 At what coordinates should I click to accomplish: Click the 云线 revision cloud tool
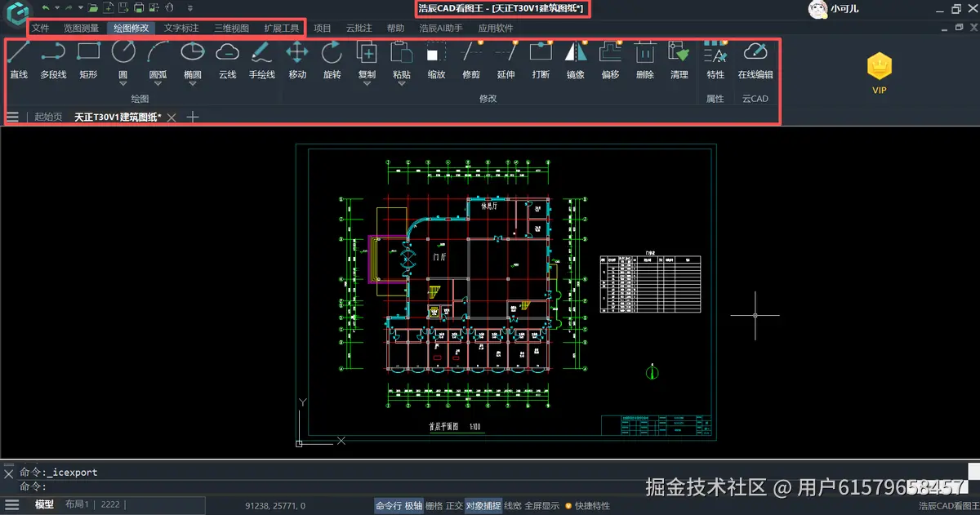pyautogui.click(x=227, y=60)
